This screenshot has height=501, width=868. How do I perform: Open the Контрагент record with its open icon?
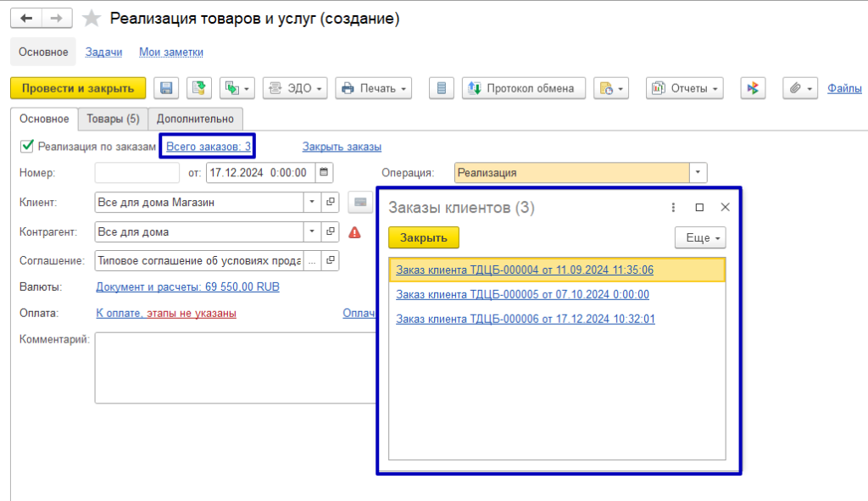[x=330, y=231]
